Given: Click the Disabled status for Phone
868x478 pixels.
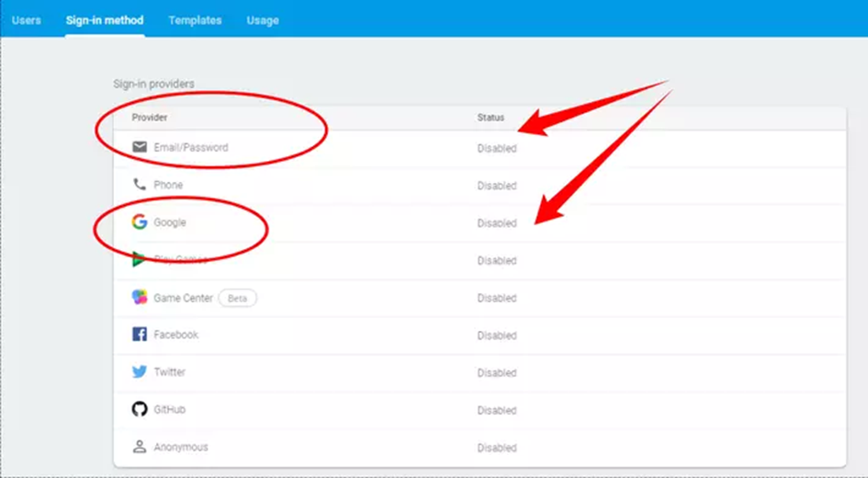Looking at the screenshot, I should (x=497, y=186).
